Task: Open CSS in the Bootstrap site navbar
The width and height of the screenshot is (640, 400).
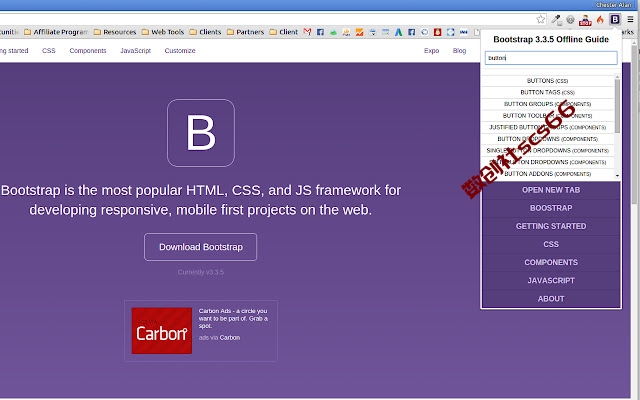Action: click(49, 51)
